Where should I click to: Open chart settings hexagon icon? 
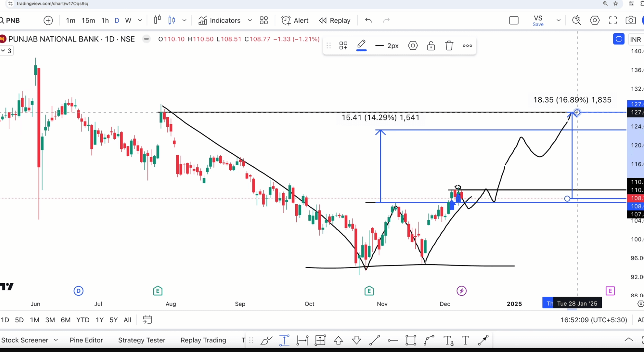point(595,20)
